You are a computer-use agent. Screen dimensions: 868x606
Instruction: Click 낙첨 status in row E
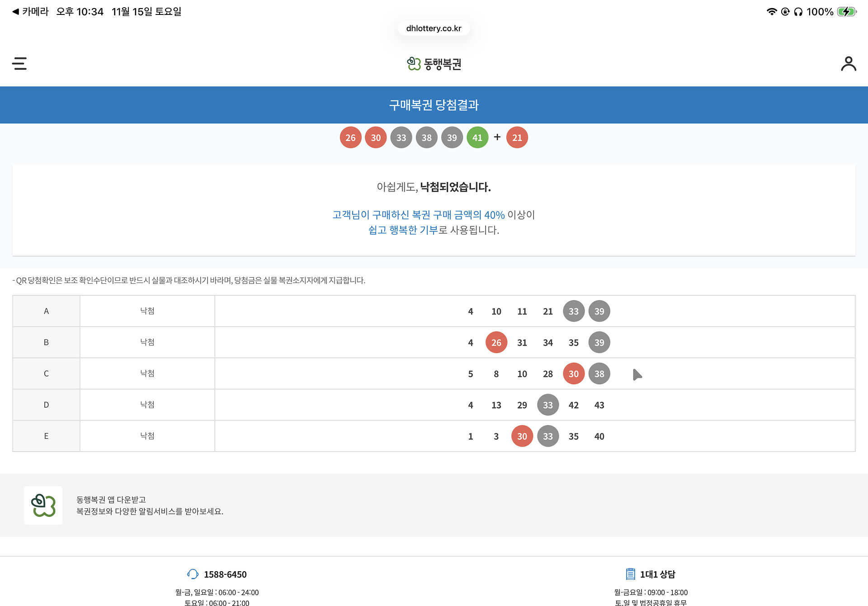coord(147,436)
